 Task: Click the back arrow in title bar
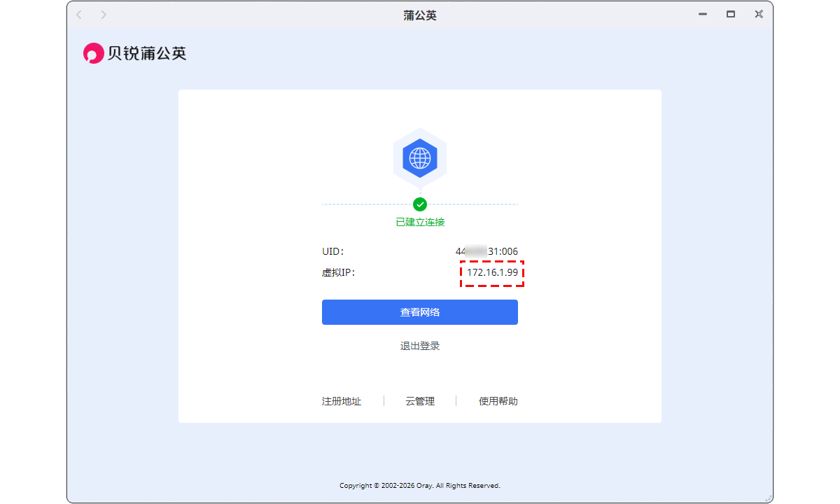(x=79, y=15)
